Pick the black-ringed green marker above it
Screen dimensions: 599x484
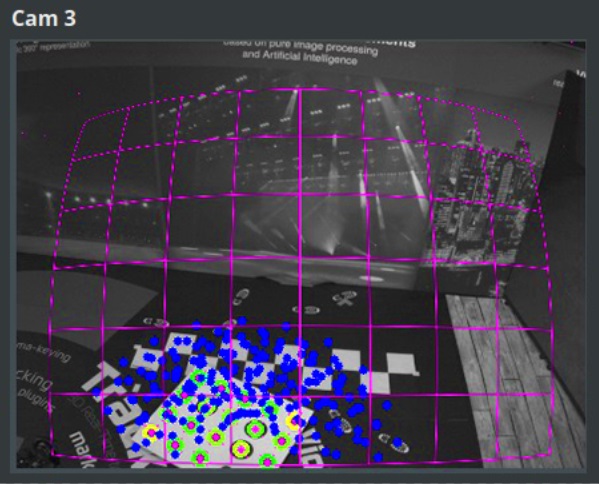point(255,429)
